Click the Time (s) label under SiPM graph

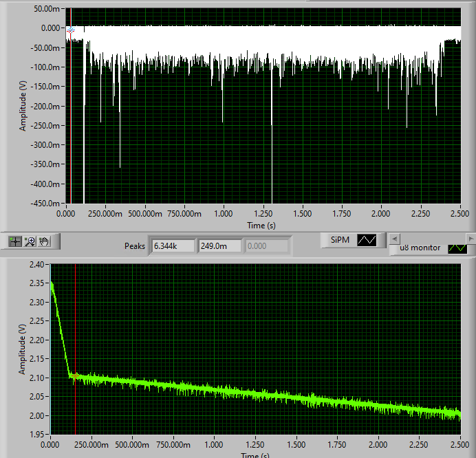261,226
